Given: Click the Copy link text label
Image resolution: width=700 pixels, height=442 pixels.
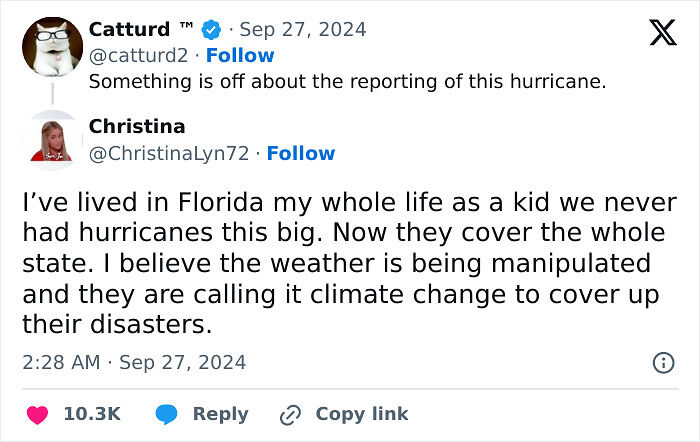Looking at the screenshot, I should point(362,414).
